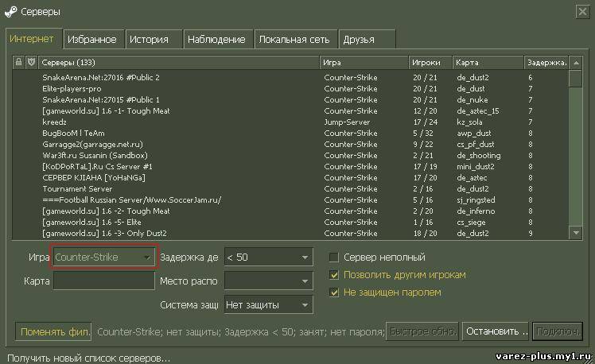595x364 pixels.
Task: Open the Игра dropdown showing Counter-Strike
Action: point(103,258)
